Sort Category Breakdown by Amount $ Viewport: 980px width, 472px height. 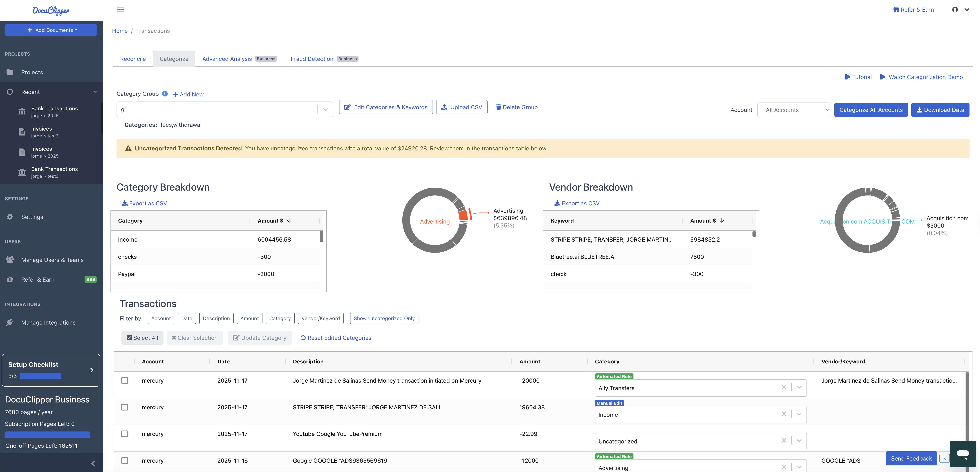pos(274,220)
